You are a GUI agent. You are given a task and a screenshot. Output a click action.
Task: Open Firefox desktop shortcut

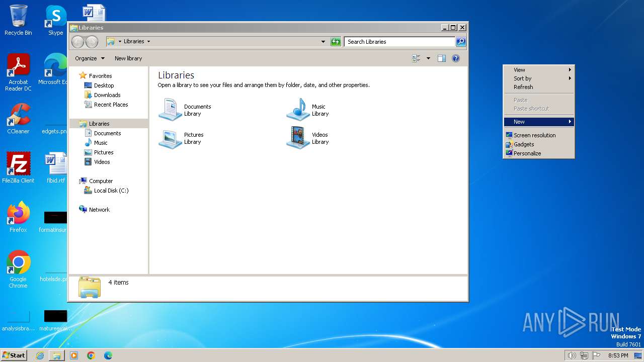click(x=18, y=217)
